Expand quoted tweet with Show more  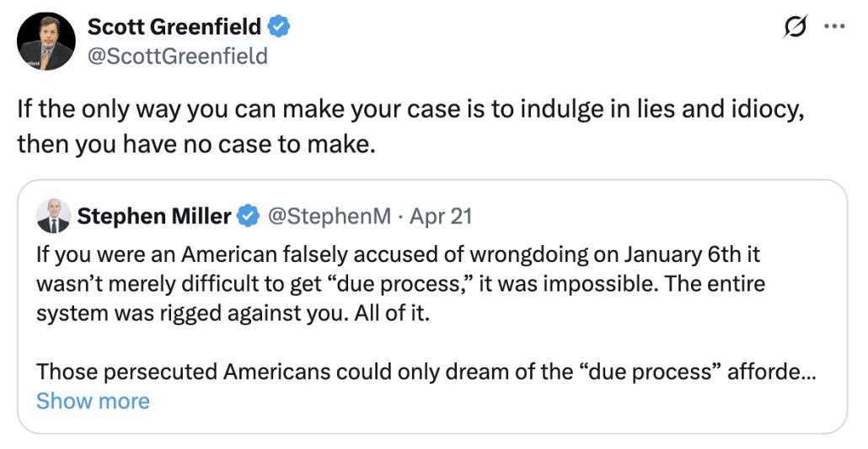point(93,401)
